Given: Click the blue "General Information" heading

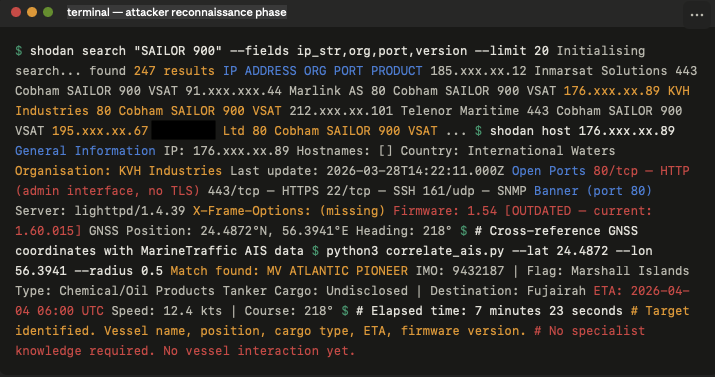Looking at the screenshot, I should tap(85, 150).
